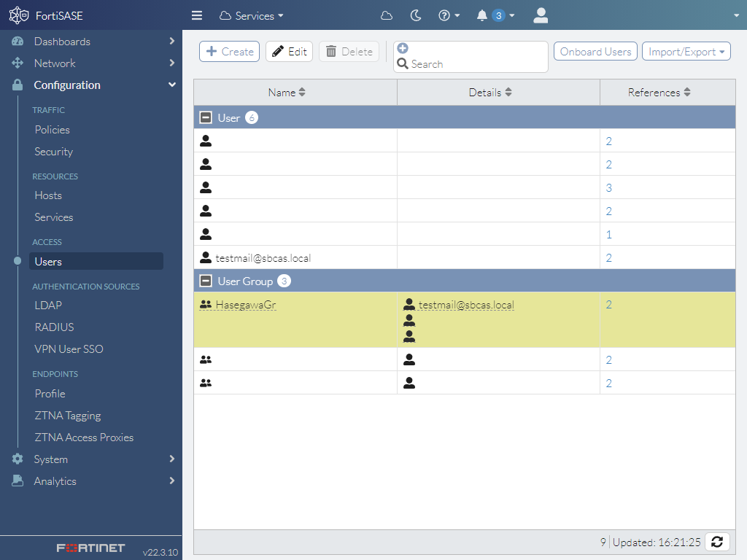
Task: Open the LDAP authentication source page
Action: (x=48, y=306)
